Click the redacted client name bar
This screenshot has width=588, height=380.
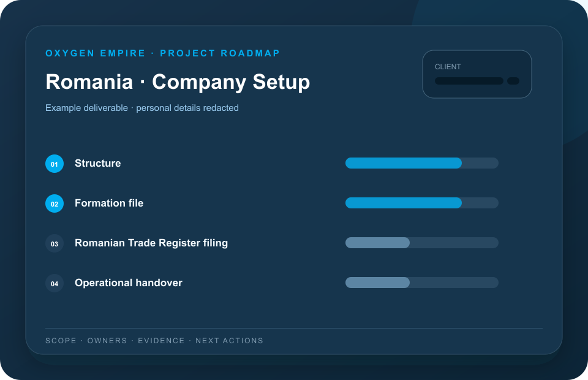pyautogui.click(x=469, y=81)
